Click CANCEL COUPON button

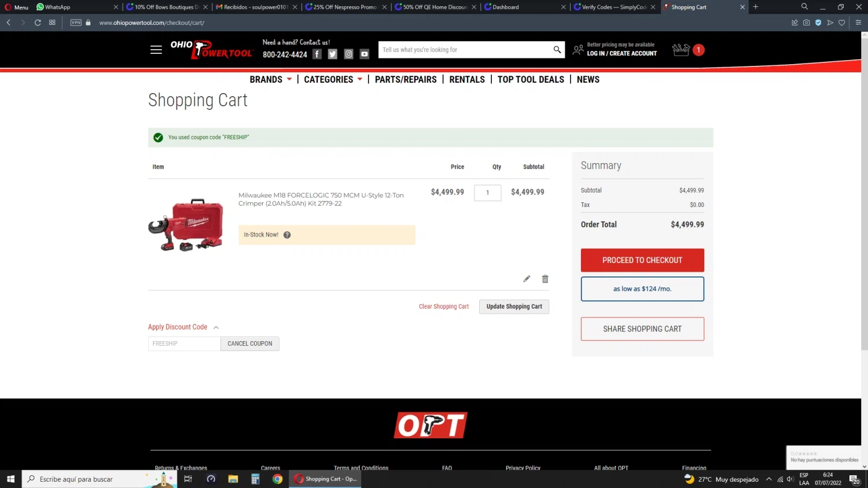click(x=249, y=343)
